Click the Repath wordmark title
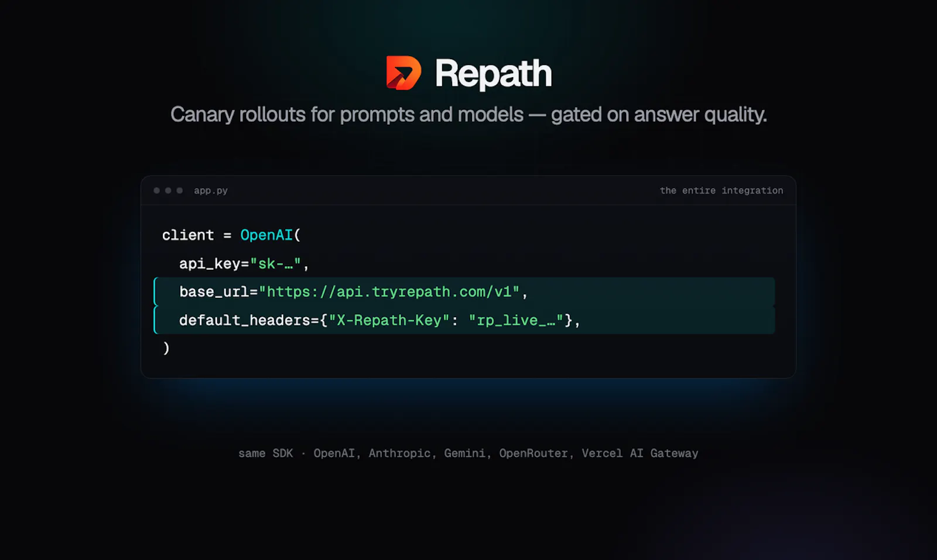Viewport: 937px width, 560px height. coord(493,74)
